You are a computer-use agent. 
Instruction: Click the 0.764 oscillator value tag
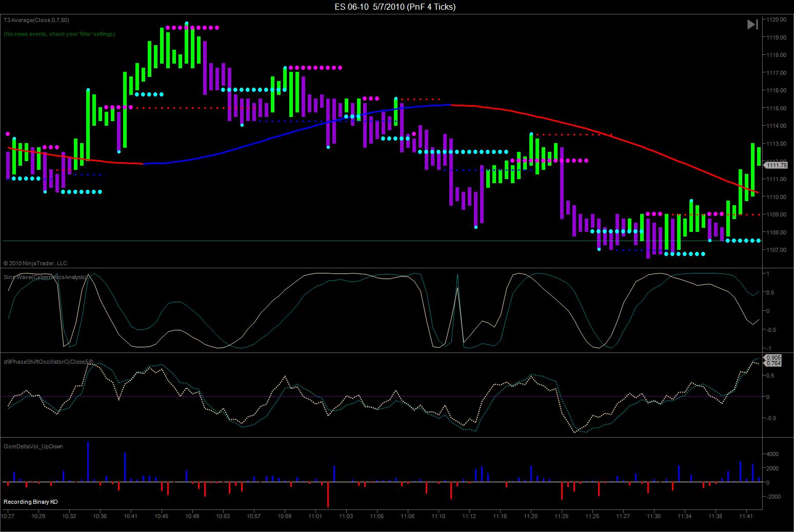pos(775,363)
